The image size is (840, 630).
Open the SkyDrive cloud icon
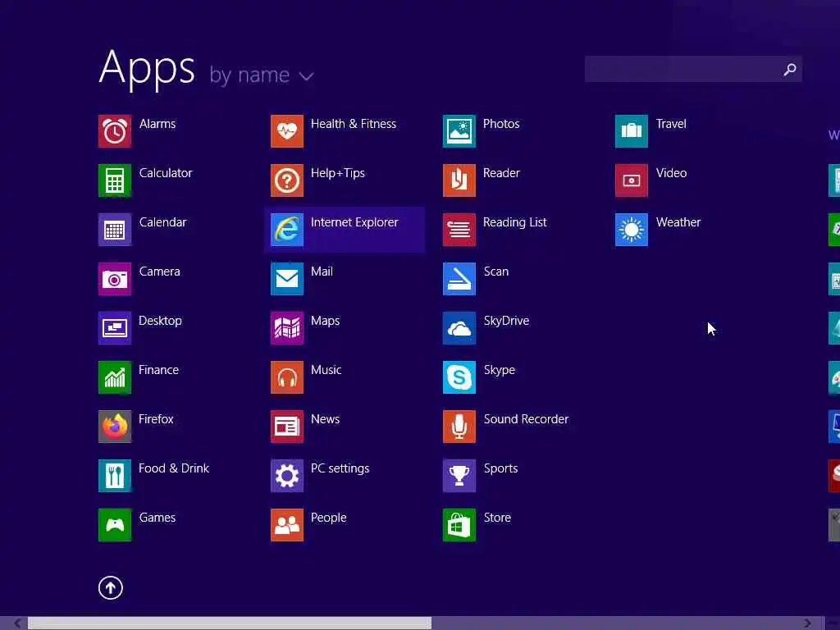click(x=459, y=328)
